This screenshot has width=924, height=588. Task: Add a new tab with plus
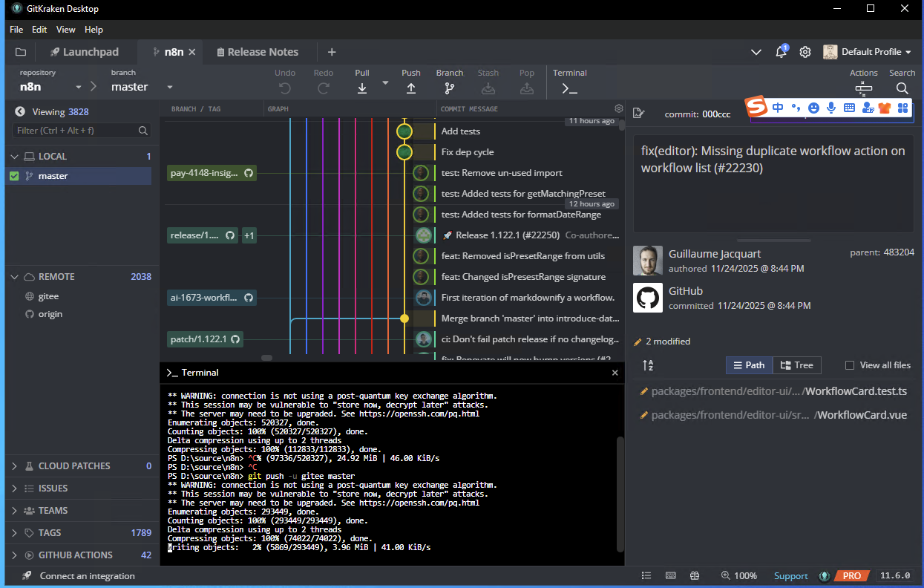pos(332,52)
